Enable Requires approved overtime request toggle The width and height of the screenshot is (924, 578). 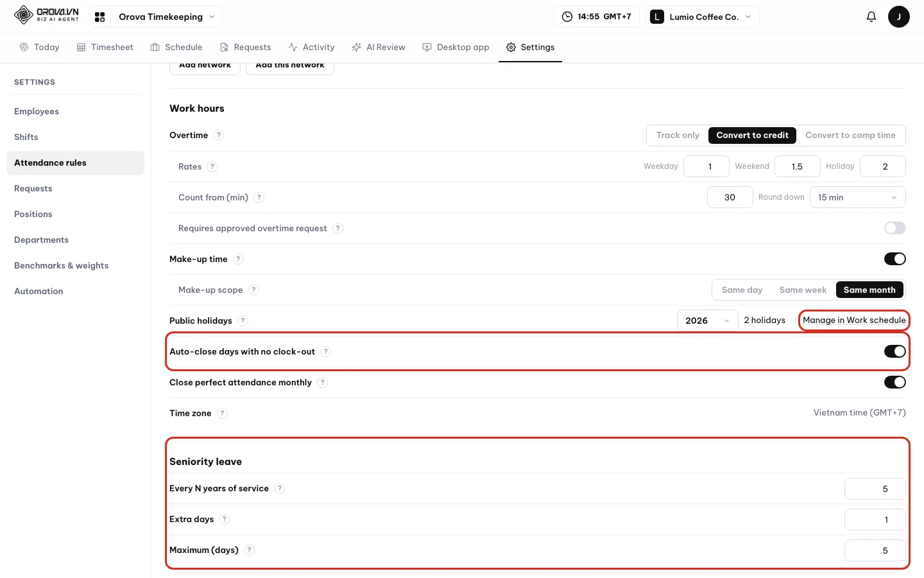coord(894,228)
